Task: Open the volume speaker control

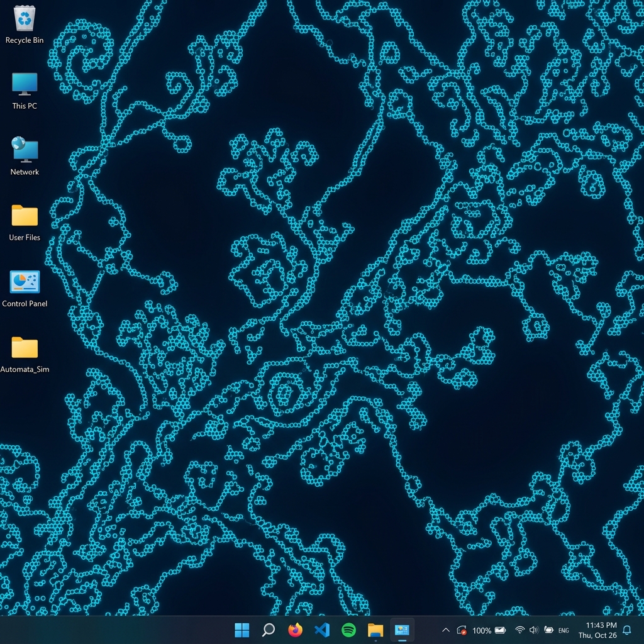Action: pyautogui.click(x=534, y=630)
